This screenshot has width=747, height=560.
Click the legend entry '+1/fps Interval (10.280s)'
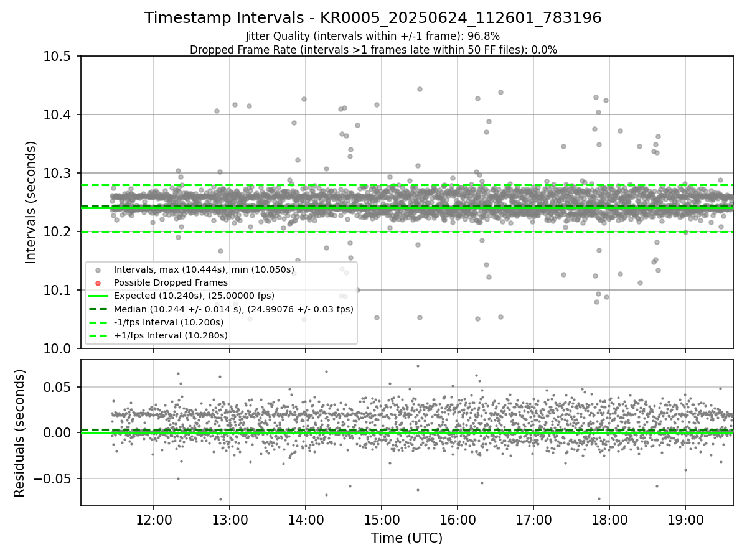[171, 335]
